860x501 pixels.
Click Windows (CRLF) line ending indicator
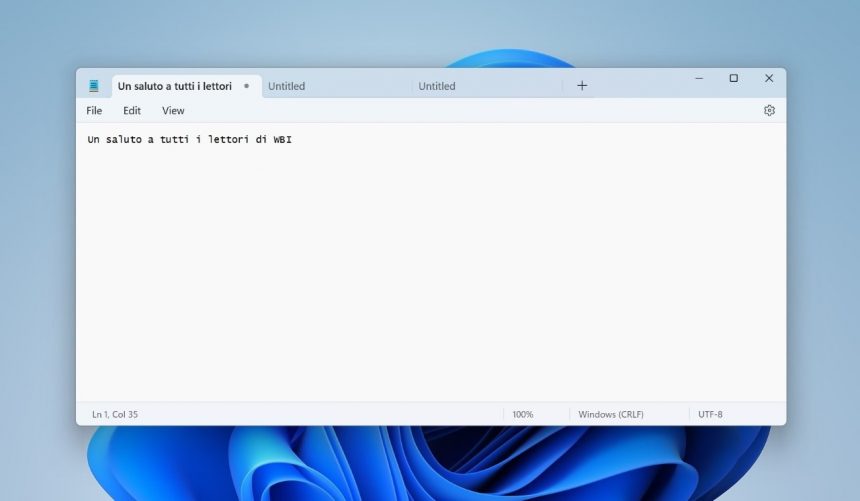tap(610, 414)
